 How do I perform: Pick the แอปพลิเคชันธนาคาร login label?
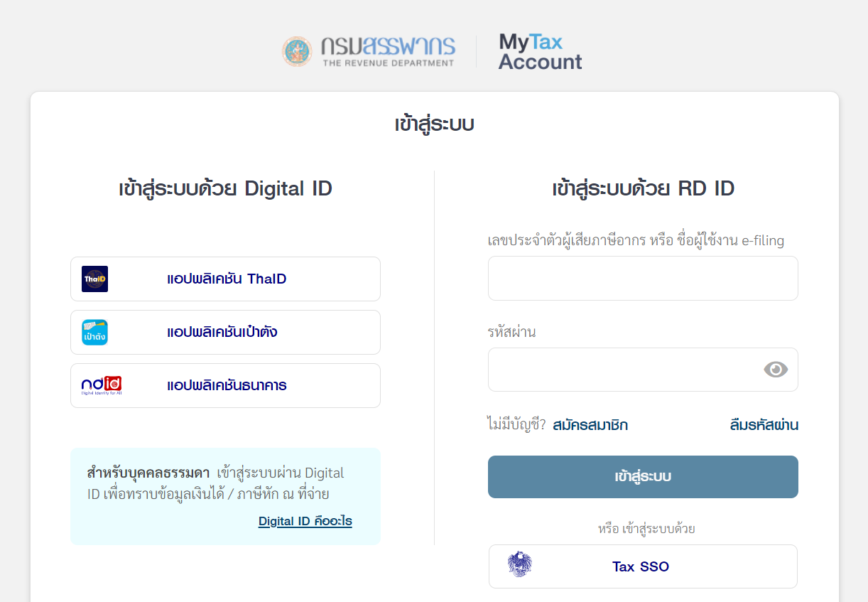click(x=227, y=385)
